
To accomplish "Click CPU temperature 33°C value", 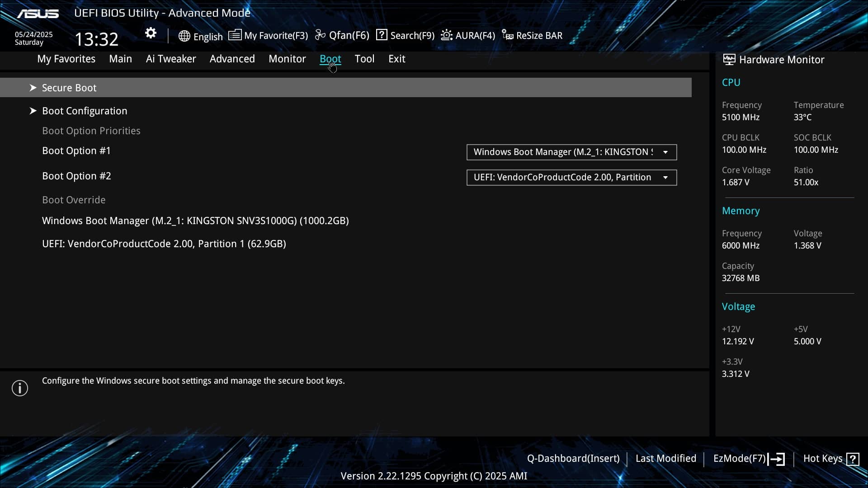I will coord(802,117).
